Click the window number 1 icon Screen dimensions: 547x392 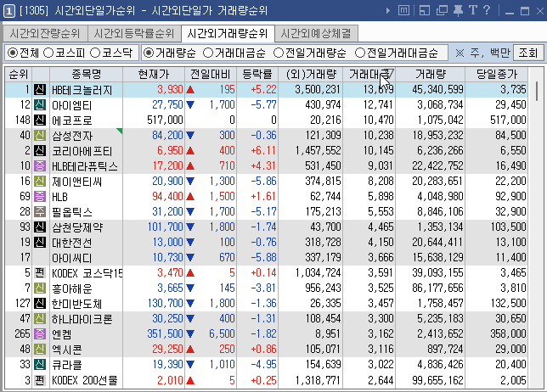click(9, 11)
